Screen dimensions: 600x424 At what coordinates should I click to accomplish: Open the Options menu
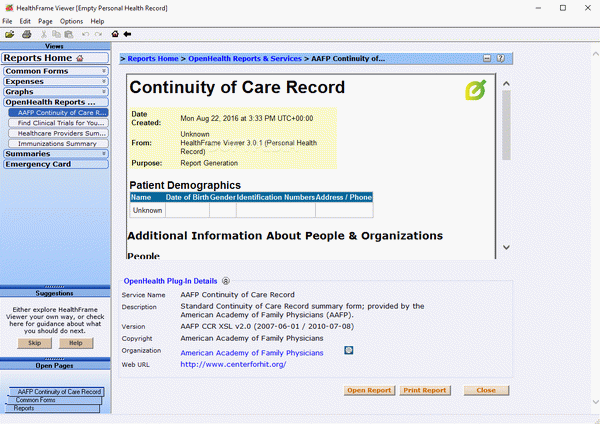point(71,21)
